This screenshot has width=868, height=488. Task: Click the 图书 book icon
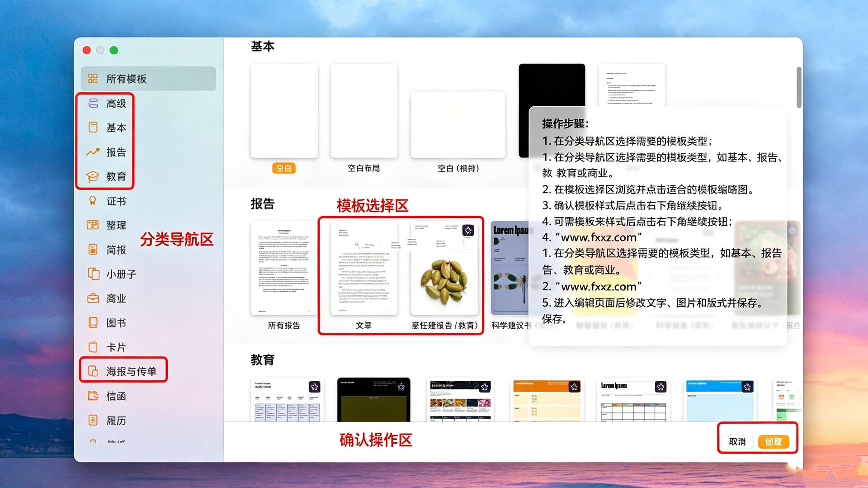(x=93, y=322)
